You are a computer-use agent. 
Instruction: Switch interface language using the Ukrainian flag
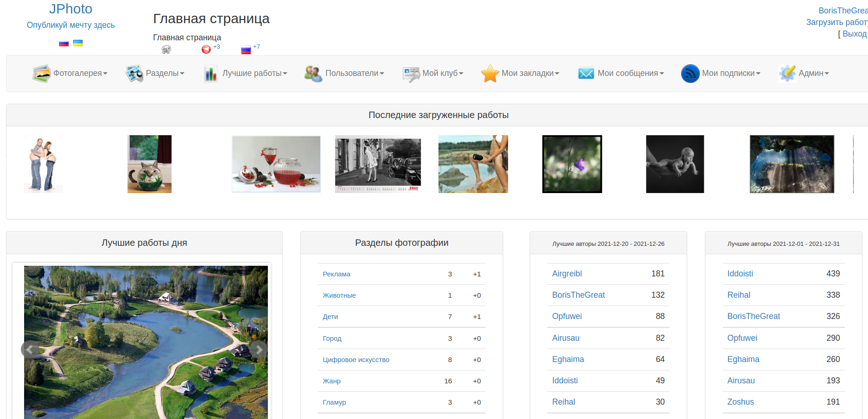[x=78, y=43]
